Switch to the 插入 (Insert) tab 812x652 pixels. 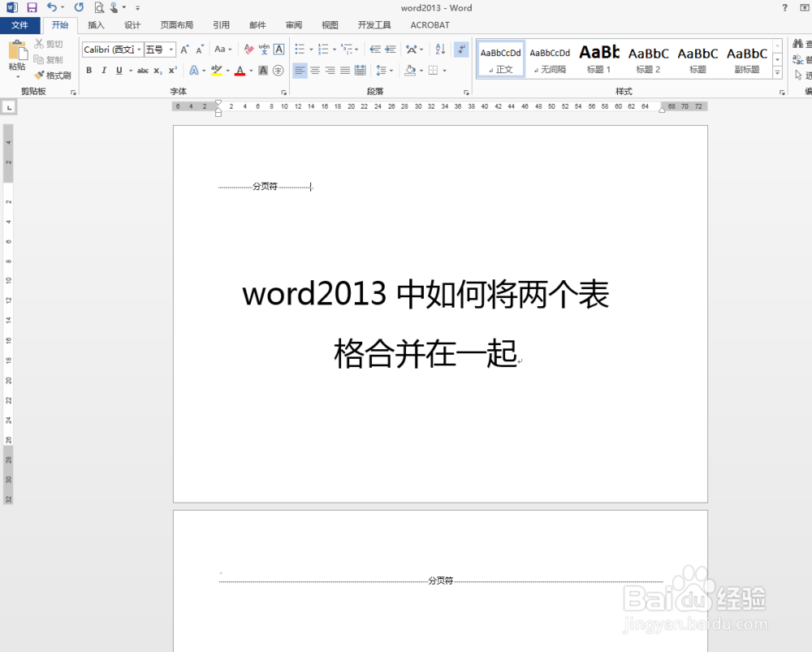pos(96,25)
